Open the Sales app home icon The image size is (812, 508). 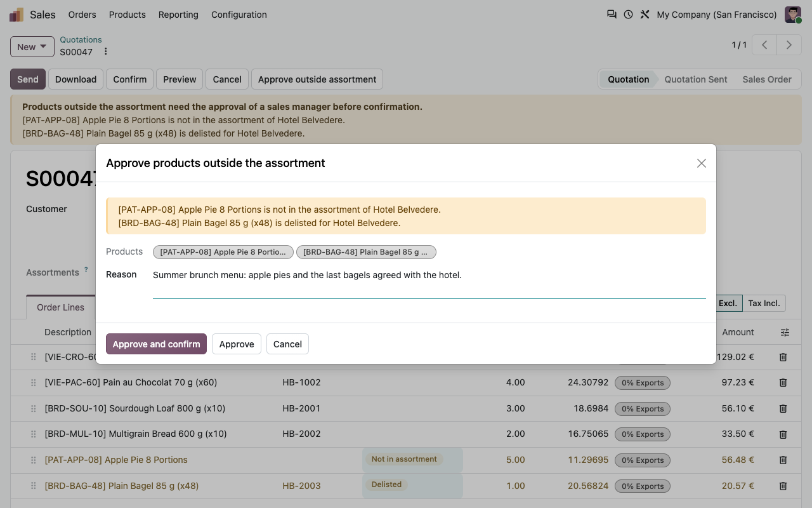[16, 15]
